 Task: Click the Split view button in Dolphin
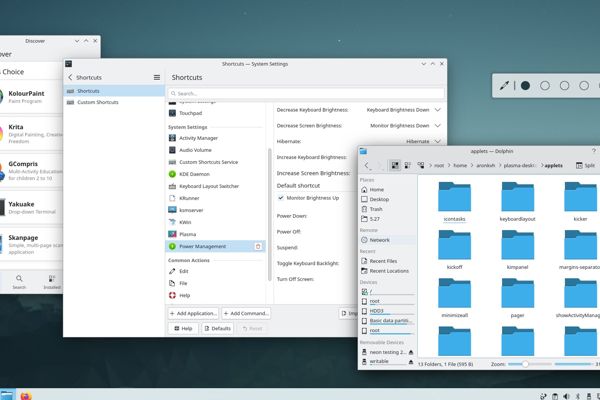tap(583, 165)
